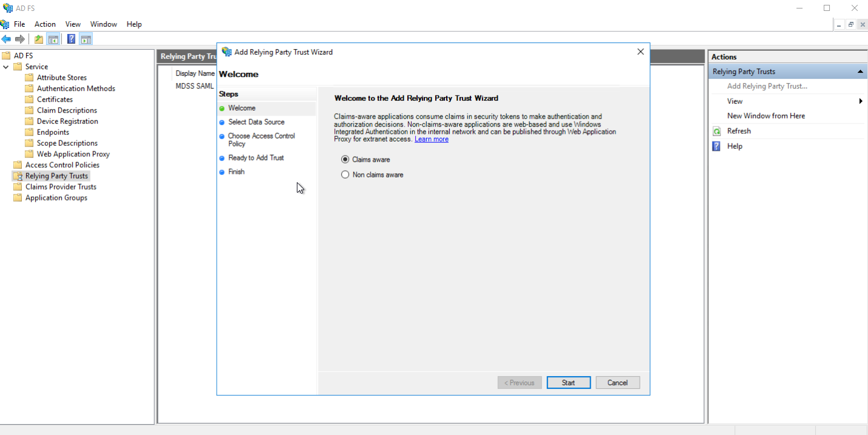Close the wizard with its X button
868x435 pixels.
[640, 52]
